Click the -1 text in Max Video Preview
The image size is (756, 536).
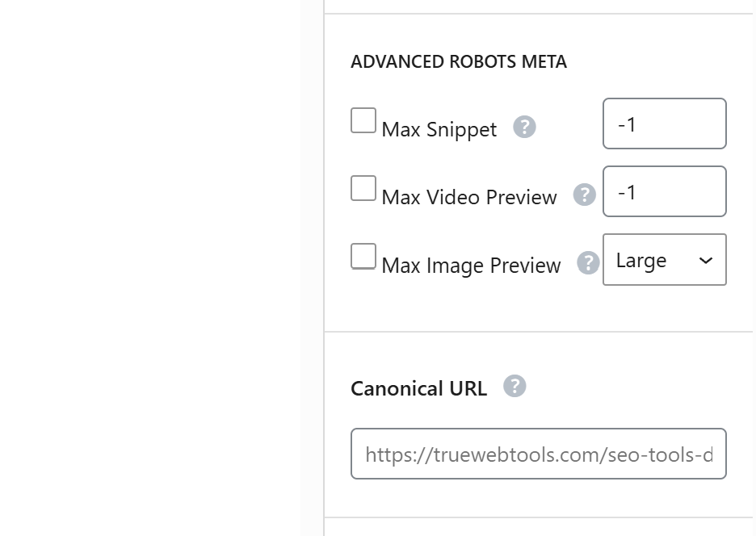coord(627,192)
